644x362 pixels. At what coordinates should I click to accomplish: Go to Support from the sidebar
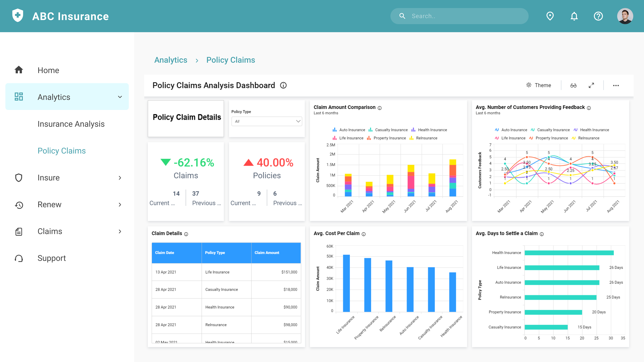(x=51, y=258)
